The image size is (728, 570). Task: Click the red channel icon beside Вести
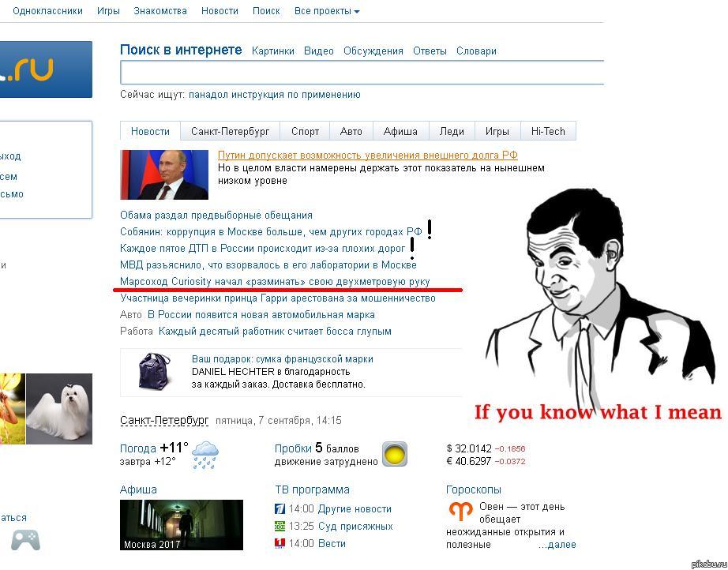point(280,543)
